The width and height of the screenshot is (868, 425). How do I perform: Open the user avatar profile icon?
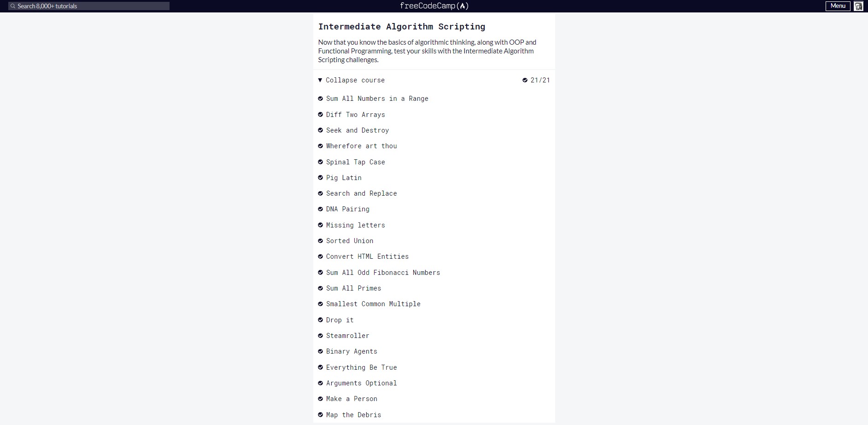coord(858,6)
